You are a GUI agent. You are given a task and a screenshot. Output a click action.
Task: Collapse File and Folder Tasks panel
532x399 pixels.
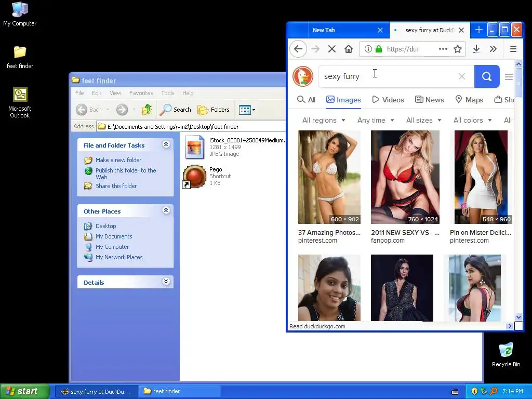(166, 144)
